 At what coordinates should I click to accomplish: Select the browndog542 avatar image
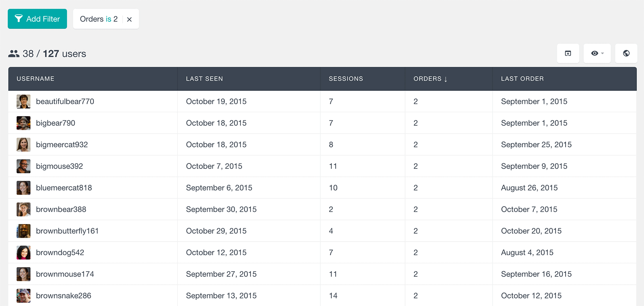click(23, 253)
